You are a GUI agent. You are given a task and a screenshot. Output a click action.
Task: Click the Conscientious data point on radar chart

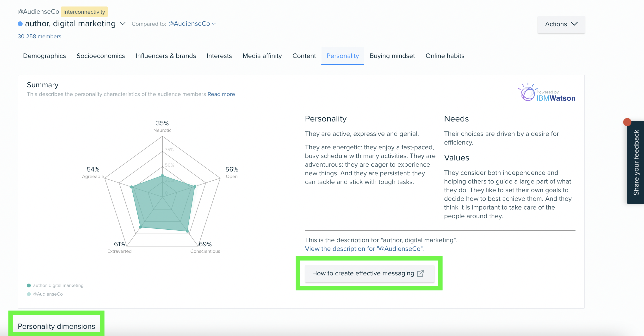click(x=187, y=231)
